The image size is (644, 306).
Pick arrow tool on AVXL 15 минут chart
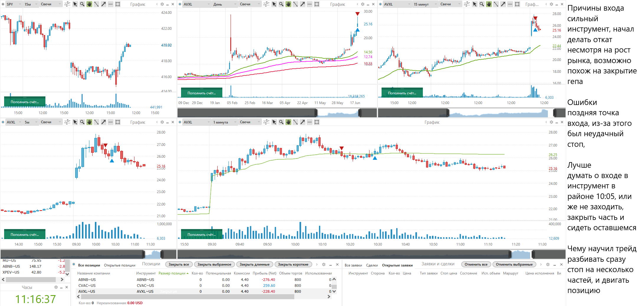coord(503,4)
